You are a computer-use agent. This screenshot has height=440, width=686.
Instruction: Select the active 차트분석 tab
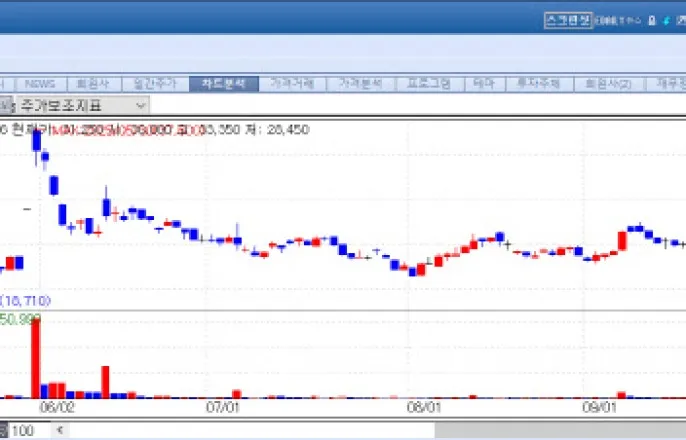pyautogui.click(x=224, y=84)
